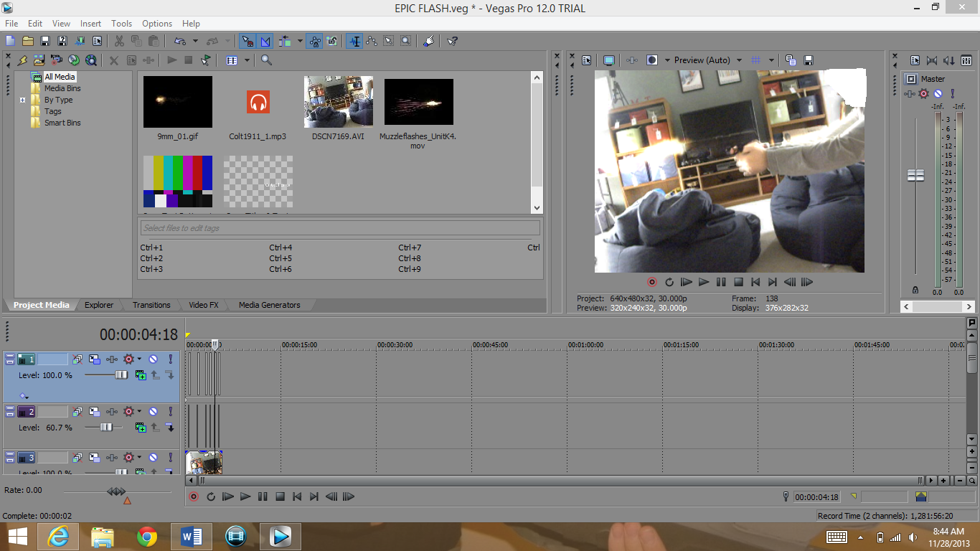Click the Dim Output icon in Master panel

pos(949,60)
